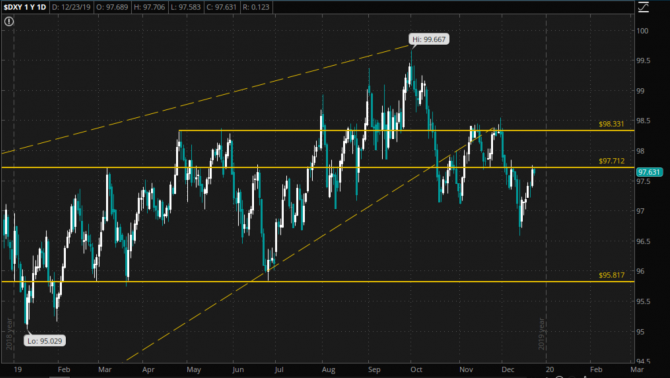Image resolution: width=670 pixels, height=378 pixels.
Task: Select the Hi: 99.667 price bubble
Action: point(429,39)
